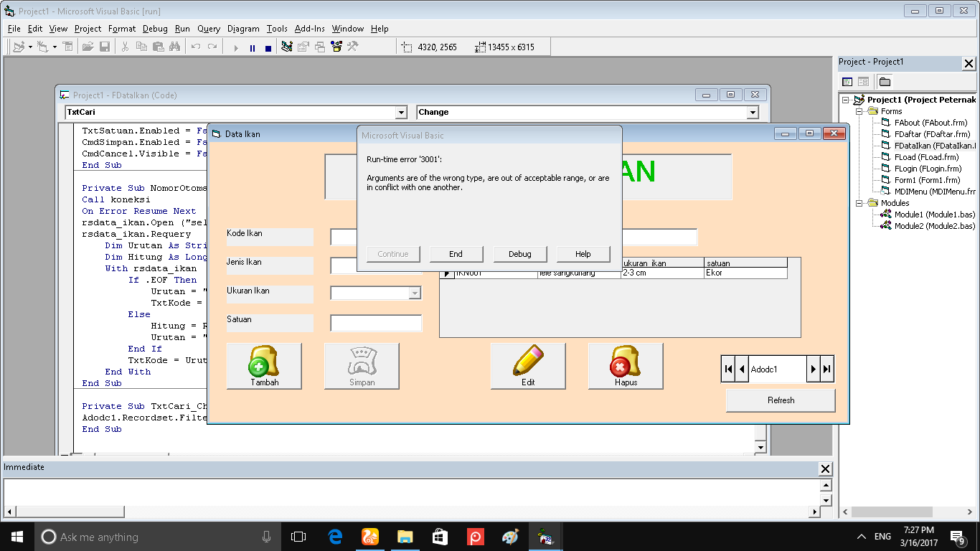Click the Copy toolbar icon
Image resolution: width=980 pixels, height=551 pixels.
tap(141, 47)
